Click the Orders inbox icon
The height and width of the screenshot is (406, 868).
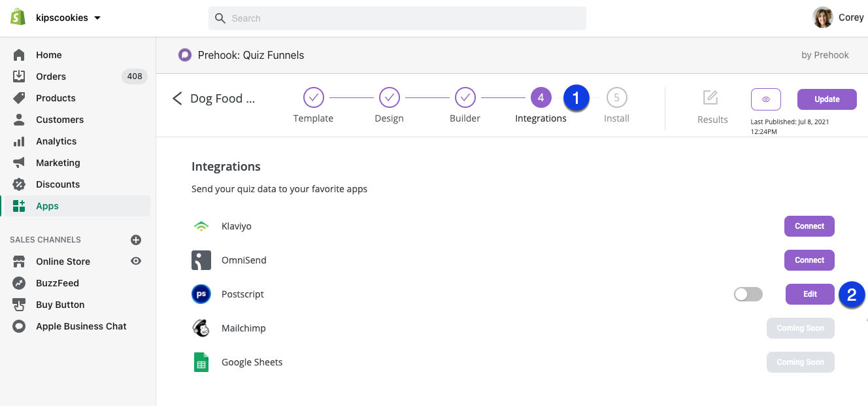pos(19,76)
